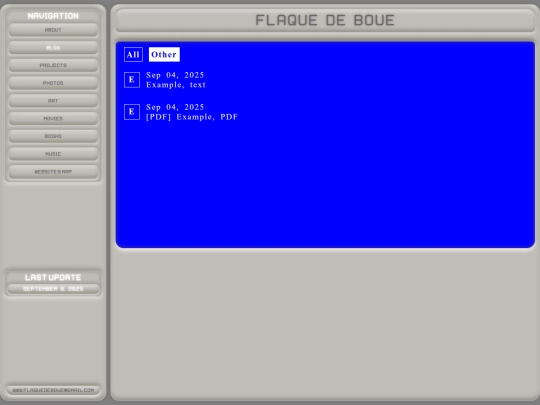540x405 pixels.
Task: Go to the Movies section
Action: coord(53,118)
